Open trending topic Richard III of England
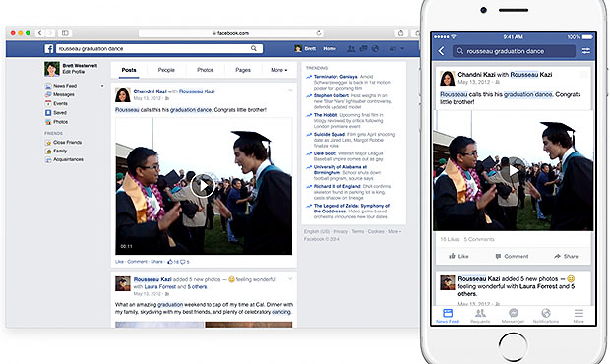610x364 pixels. (336, 186)
